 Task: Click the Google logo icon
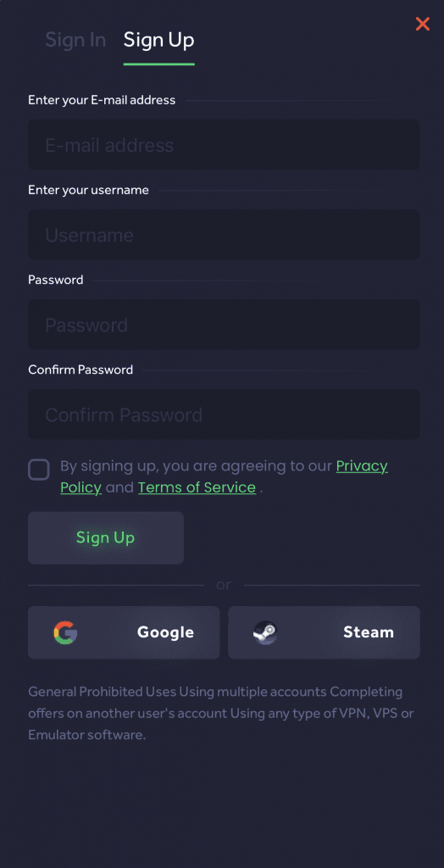pyautogui.click(x=65, y=632)
